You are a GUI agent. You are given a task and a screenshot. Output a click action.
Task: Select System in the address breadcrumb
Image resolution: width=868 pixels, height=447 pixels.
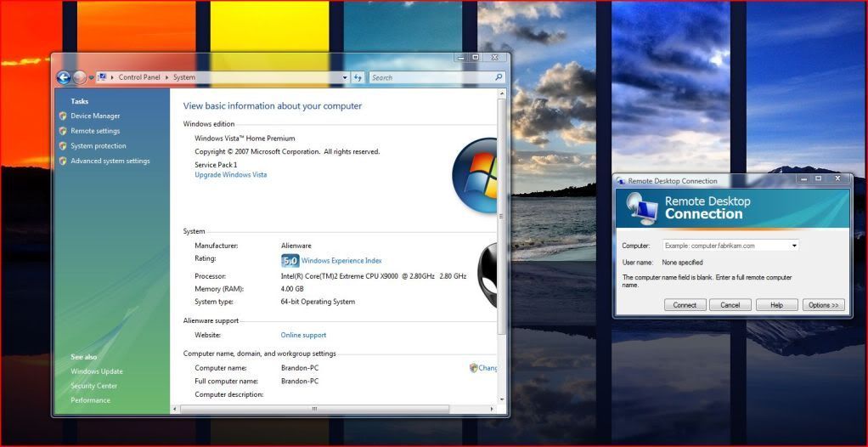[183, 77]
